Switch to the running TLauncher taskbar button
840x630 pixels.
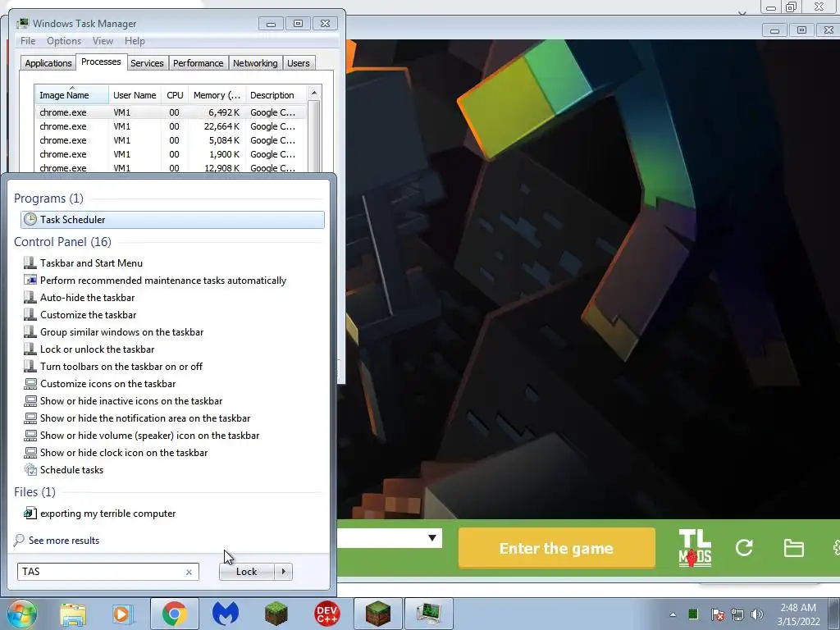pos(377,614)
